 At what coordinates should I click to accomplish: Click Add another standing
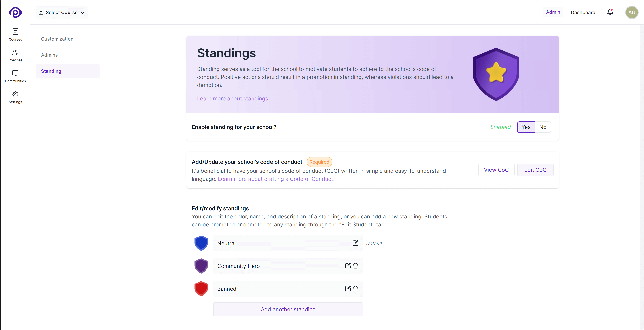click(x=288, y=309)
